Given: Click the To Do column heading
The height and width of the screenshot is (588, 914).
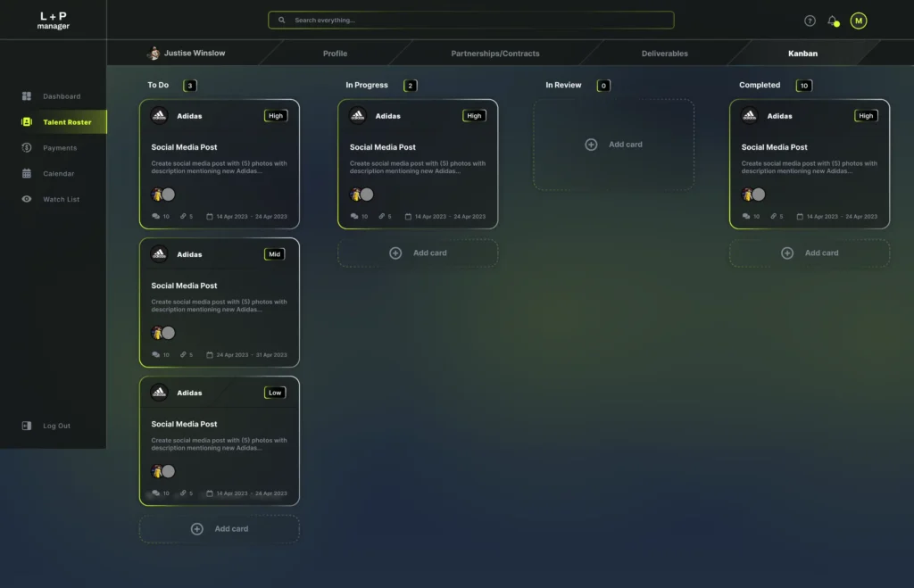Looking at the screenshot, I should point(158,85).
